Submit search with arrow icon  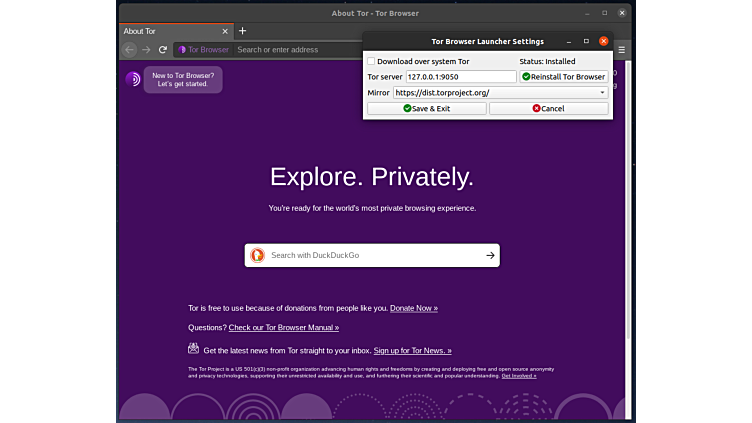click(x=490, y=255)
